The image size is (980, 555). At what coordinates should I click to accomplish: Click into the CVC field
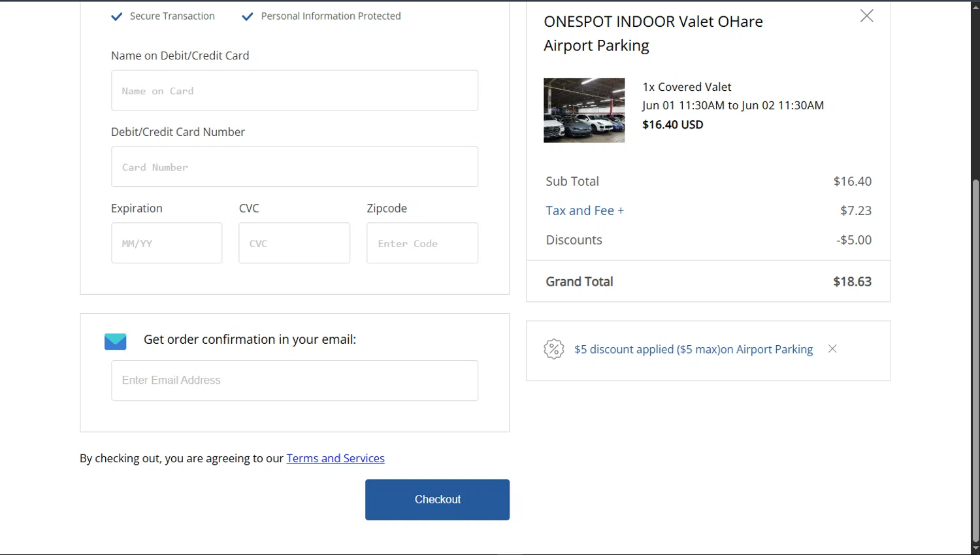coord(294,243)
